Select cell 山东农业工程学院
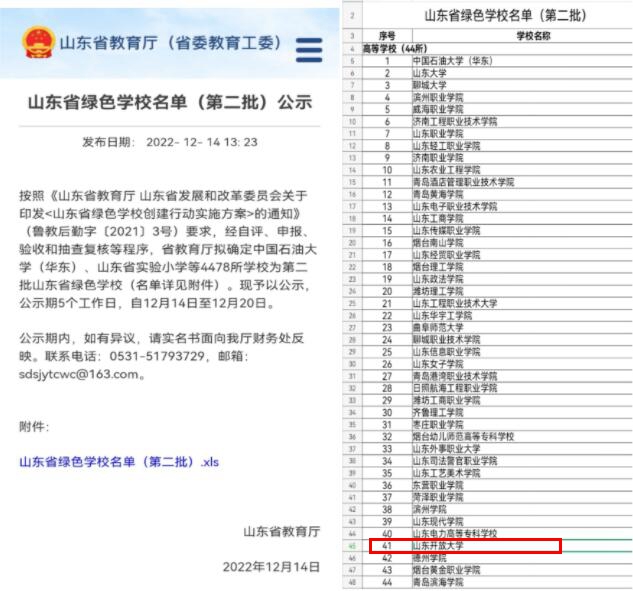633x591 pixels. coord(522,170)
